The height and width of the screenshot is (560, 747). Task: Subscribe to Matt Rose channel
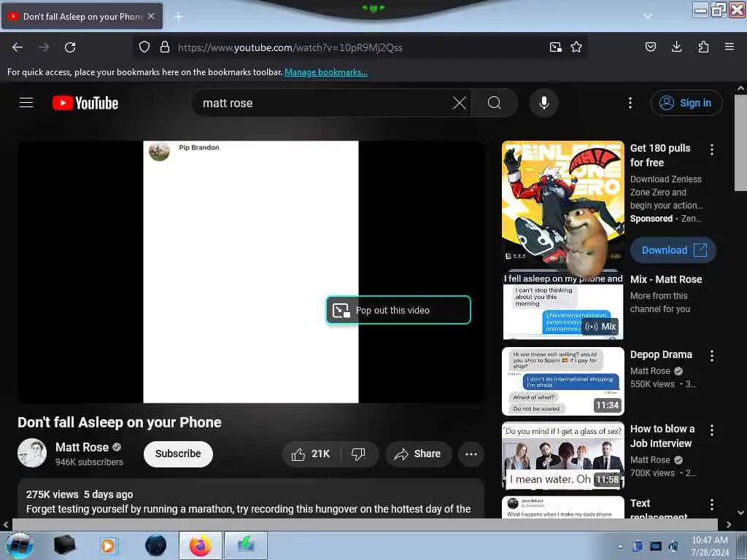click(178, 454)
